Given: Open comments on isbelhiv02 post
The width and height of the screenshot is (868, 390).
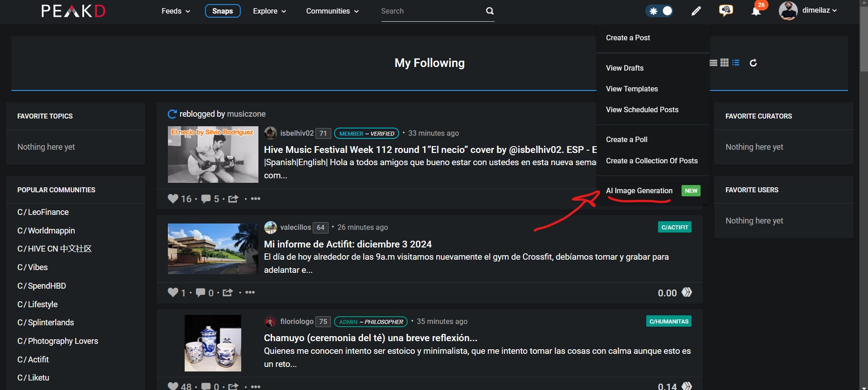Looking at the screenshot, I should [206, 199].
